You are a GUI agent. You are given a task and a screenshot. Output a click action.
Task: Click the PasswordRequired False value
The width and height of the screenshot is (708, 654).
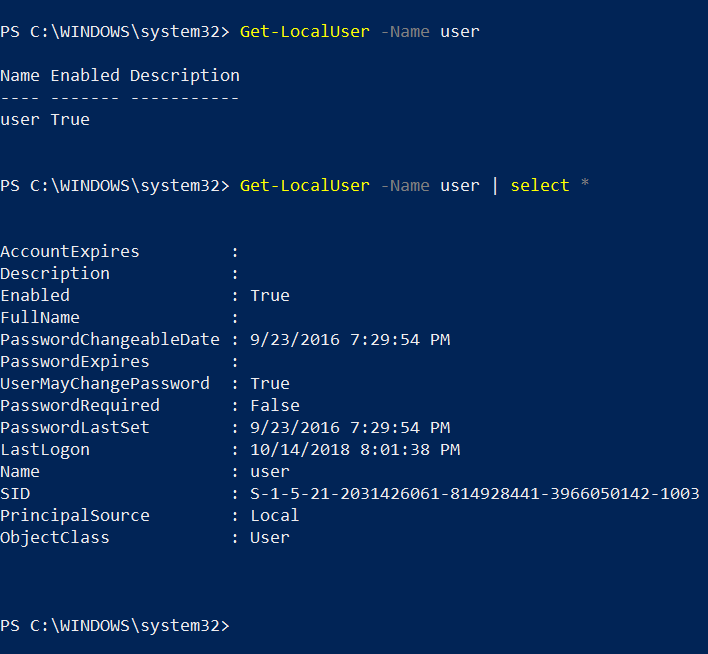point(275,406)
